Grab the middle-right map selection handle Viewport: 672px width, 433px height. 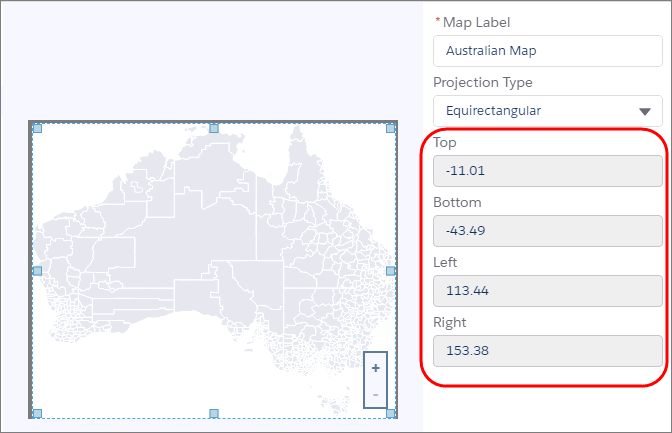tap(390, 271)
